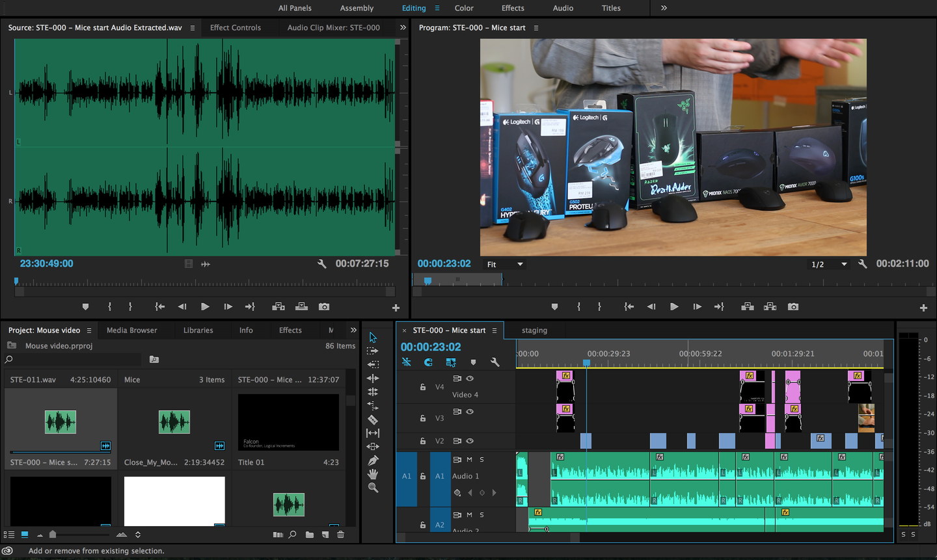Toggle V3 track visibility eye

pyautogui.click(x=470, y=412)
